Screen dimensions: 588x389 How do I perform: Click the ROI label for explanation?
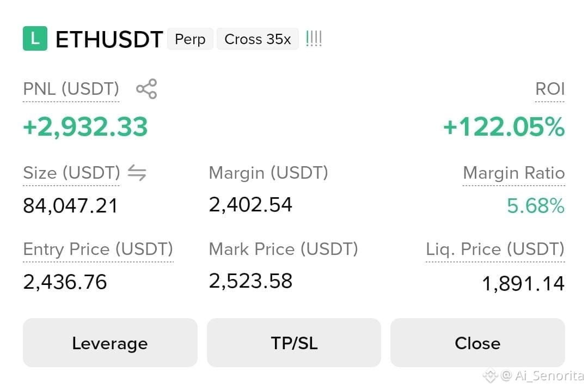tap(550, 89)
